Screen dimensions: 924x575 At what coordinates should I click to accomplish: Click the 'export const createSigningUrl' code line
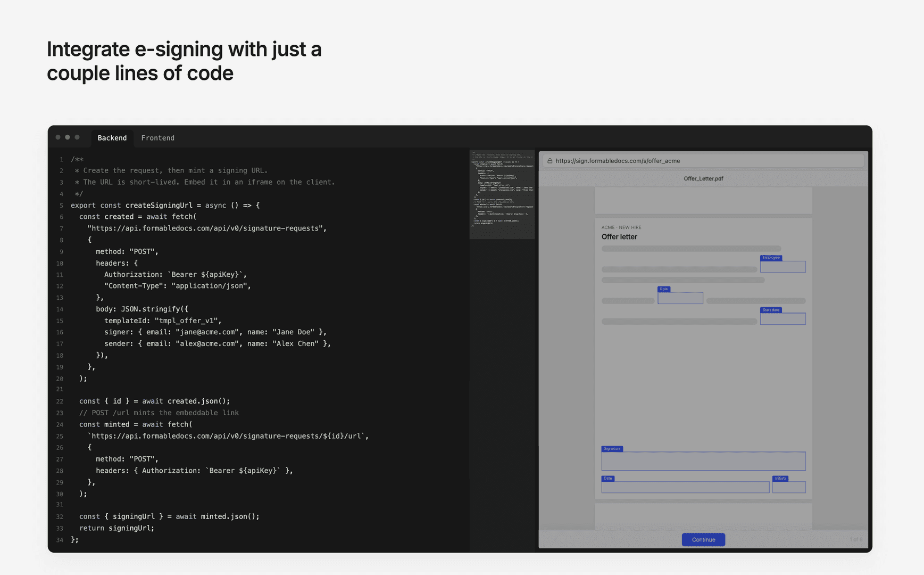[165, 205]
